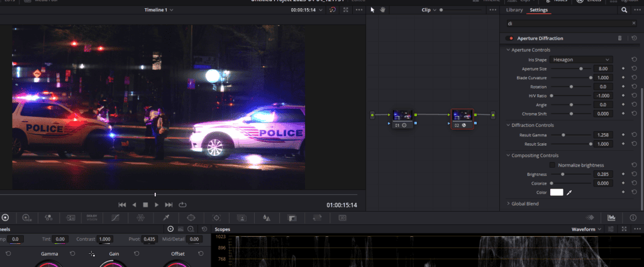Screen dimensions: 644x267
Task: Open the Sizing palette
Action: pyautogui.click(x=317, y=218)
